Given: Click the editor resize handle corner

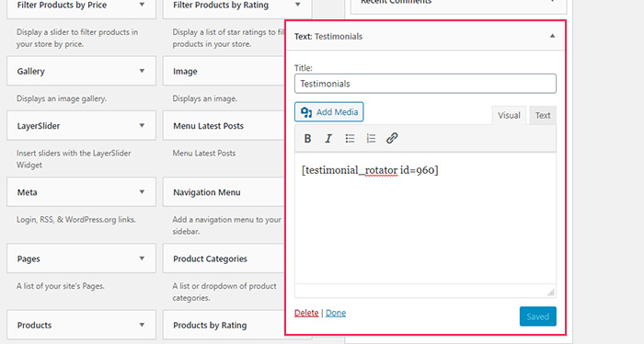Looking at the screenshot, I should pyautogui.click(x=551, y=292).
